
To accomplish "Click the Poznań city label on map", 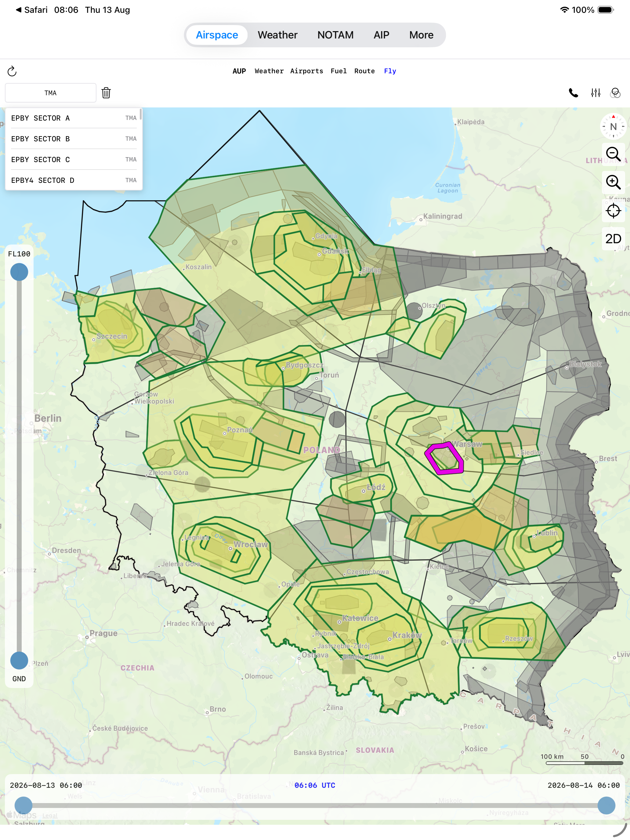I will [240, 430].
